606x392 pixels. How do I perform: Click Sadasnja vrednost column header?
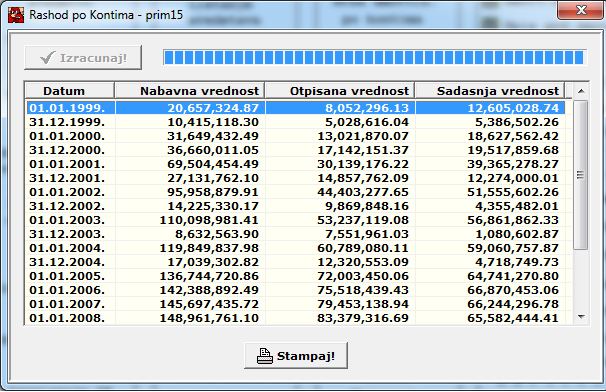coord(490,91)
